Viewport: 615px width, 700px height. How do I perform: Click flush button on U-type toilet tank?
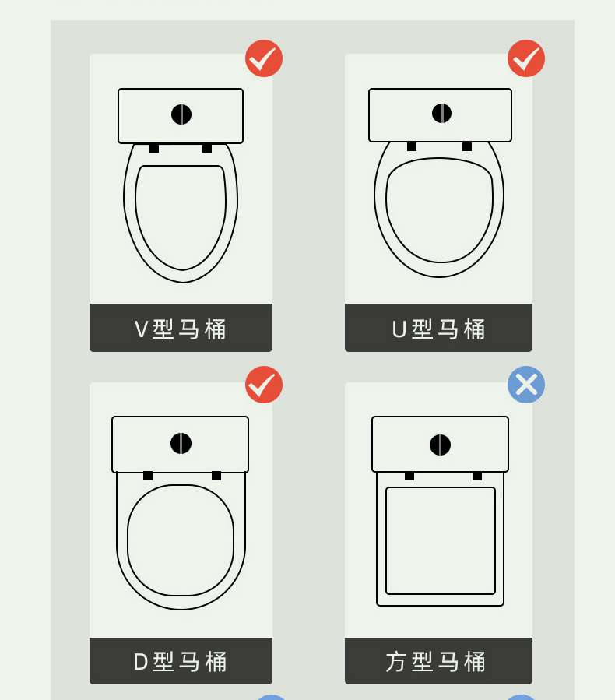[x=442, y=113]
